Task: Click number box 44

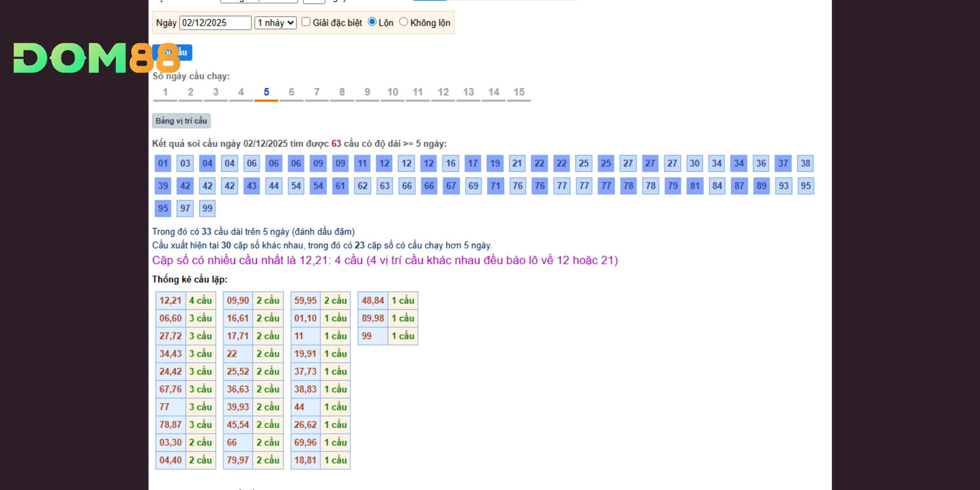Action: 274,186
